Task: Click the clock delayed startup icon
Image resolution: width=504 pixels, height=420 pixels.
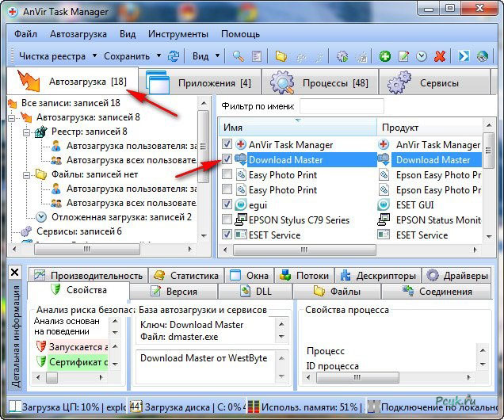Action: click(422, 56)
